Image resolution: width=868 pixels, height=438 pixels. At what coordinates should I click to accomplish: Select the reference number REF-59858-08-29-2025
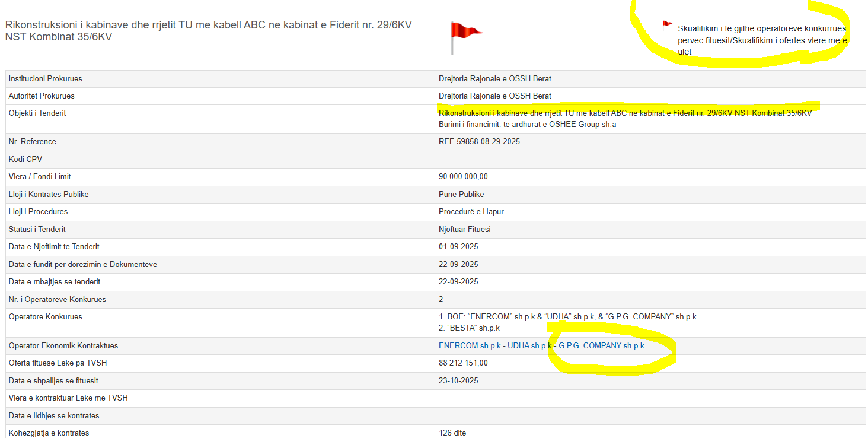click(x=479, y=142)
